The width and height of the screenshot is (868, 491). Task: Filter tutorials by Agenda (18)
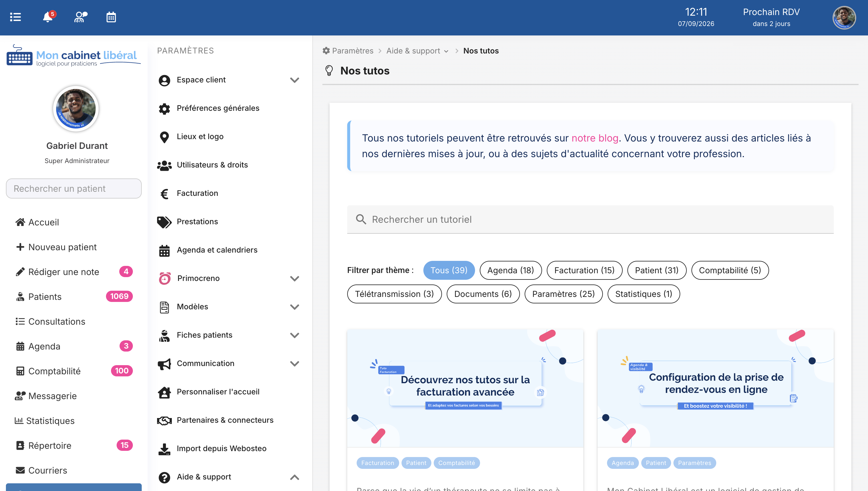(x=510, y=270)
